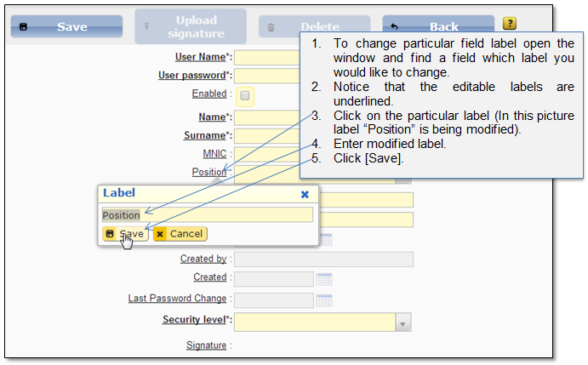The height and width of the screenshot is (365, 588).
Task: Click the top toolbar Save button
Action: click(65, 26)
